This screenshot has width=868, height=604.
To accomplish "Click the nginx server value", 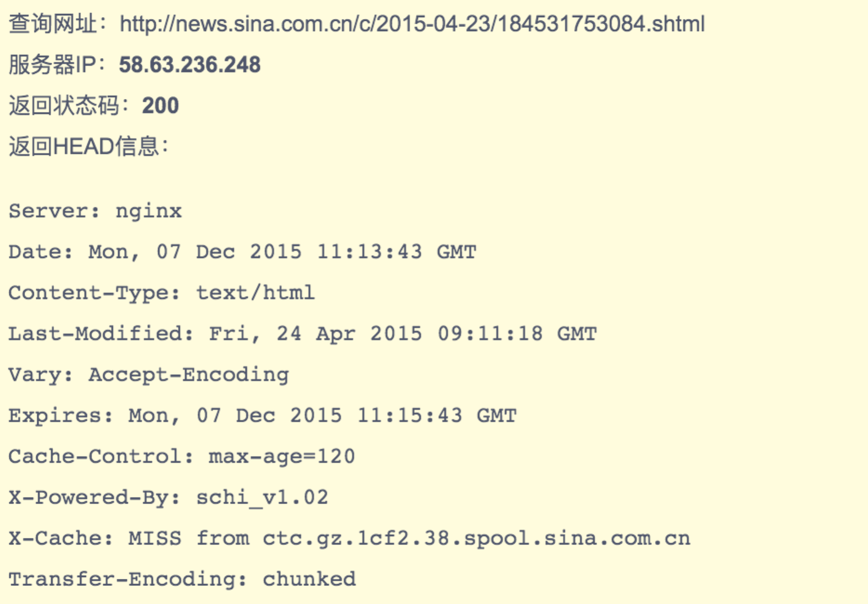I will pyautogui.click(x=148, y=211).
